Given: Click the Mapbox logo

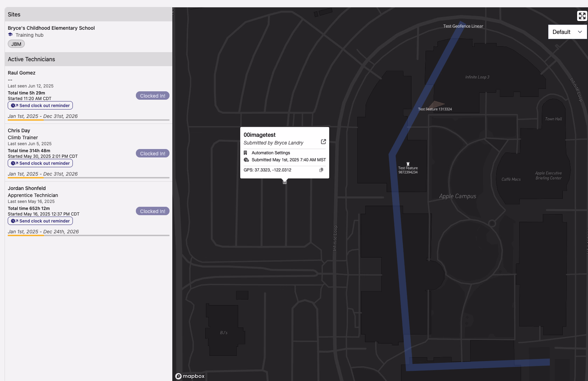Looking at the screenshot, I should pyautogui.click(x=190, y=376).
